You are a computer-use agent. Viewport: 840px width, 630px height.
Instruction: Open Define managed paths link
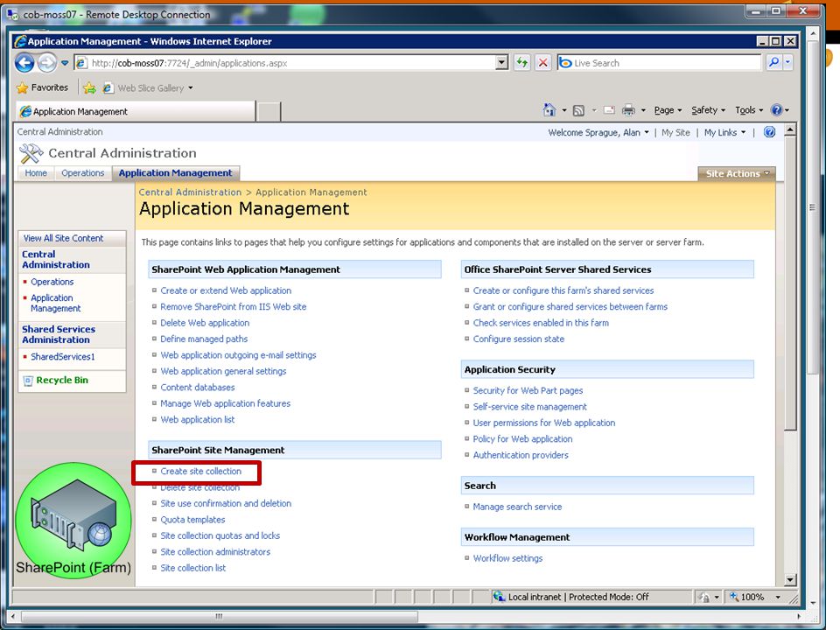tap(204, 339)
